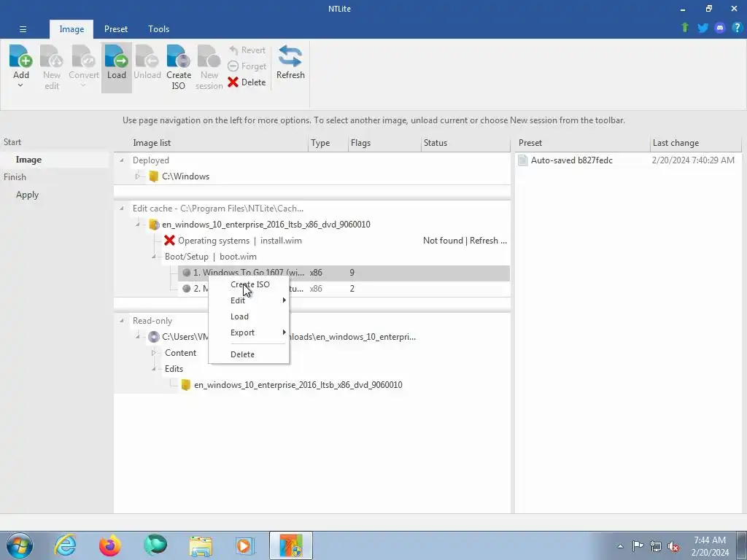Viewport: 747px width, 560px height.
Task: Open the Apply page in left navigation
Action: [x=27, y=195]
